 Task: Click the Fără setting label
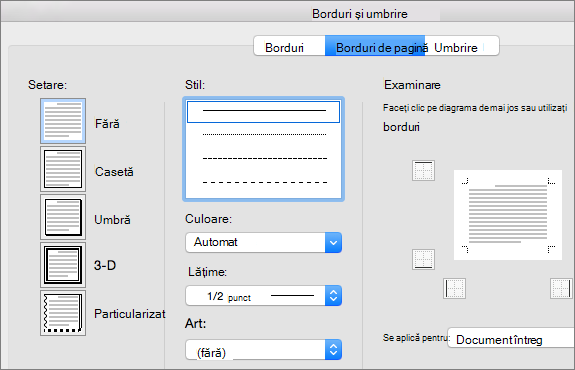click(x=107, y=124)
